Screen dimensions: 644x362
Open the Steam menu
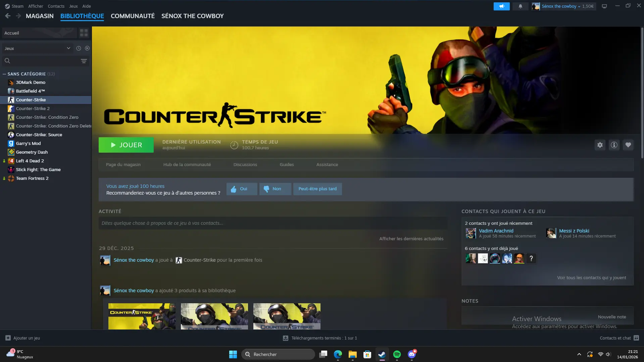point(14,6)
